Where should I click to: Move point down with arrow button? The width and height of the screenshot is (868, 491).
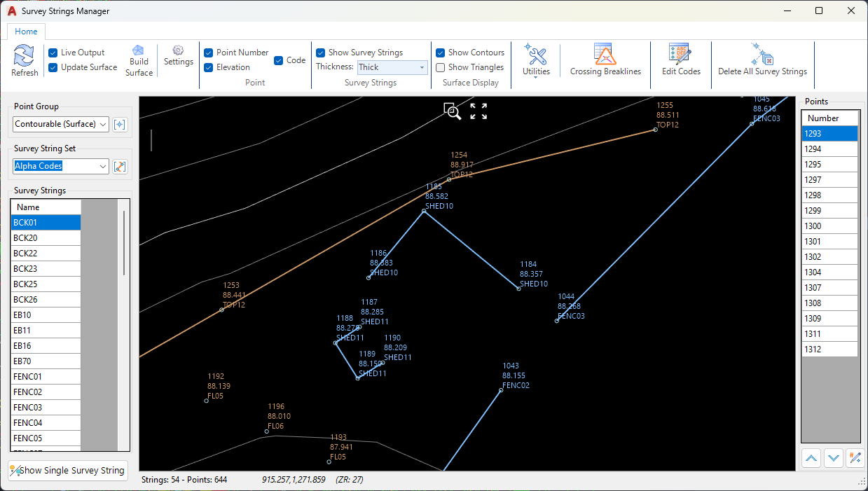coord(834,459)
